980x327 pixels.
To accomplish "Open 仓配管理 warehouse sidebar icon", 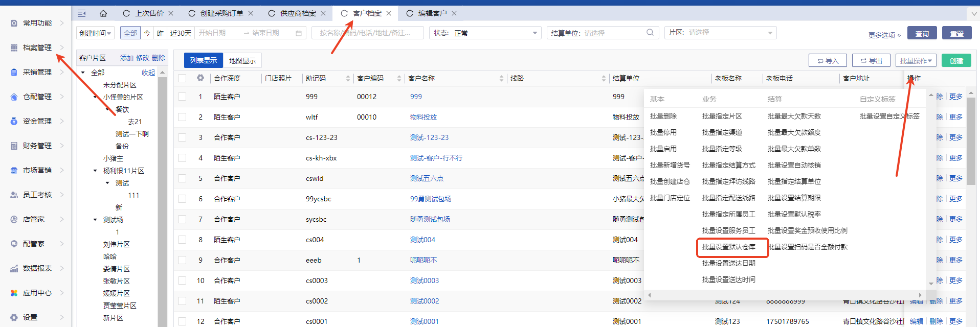I will [x=14, y=97].
